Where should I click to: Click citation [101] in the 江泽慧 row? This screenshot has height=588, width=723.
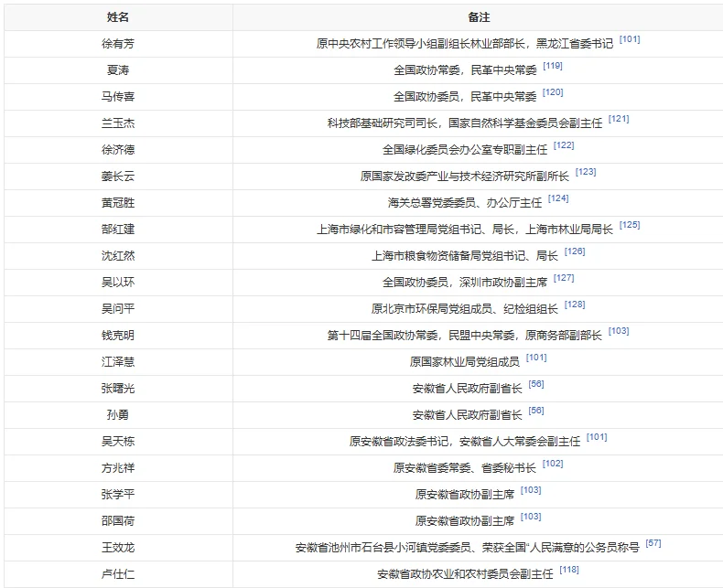(x=536, y=358)
